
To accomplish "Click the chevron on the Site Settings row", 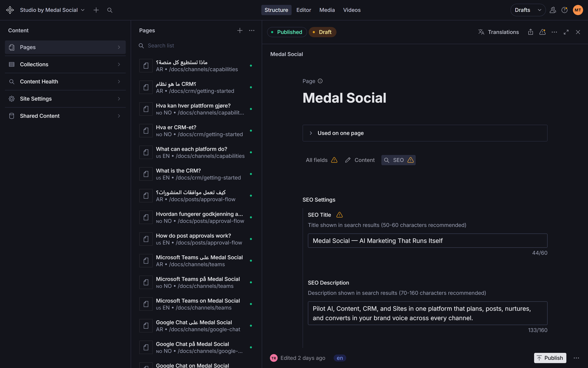I will [x=119, y=99].
